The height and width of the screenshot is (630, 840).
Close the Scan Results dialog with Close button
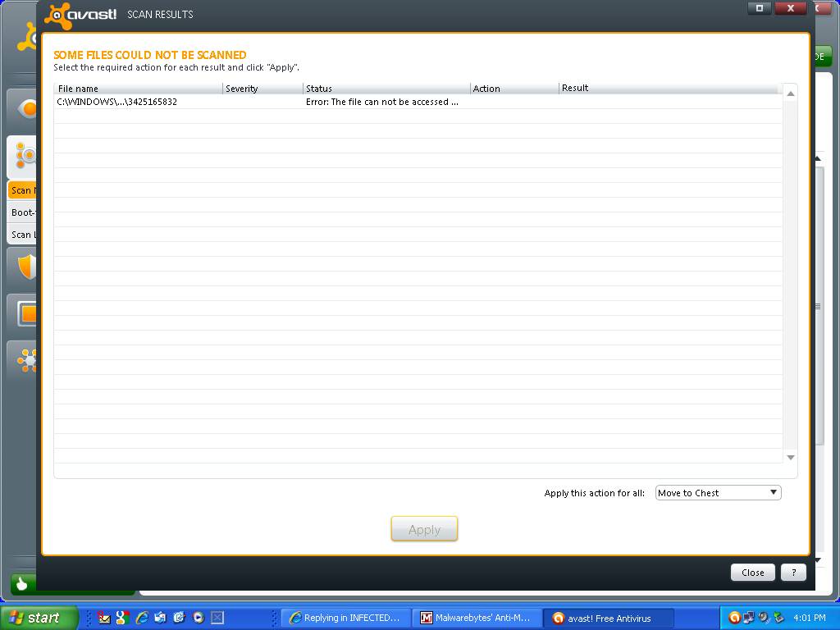(753, 573)
